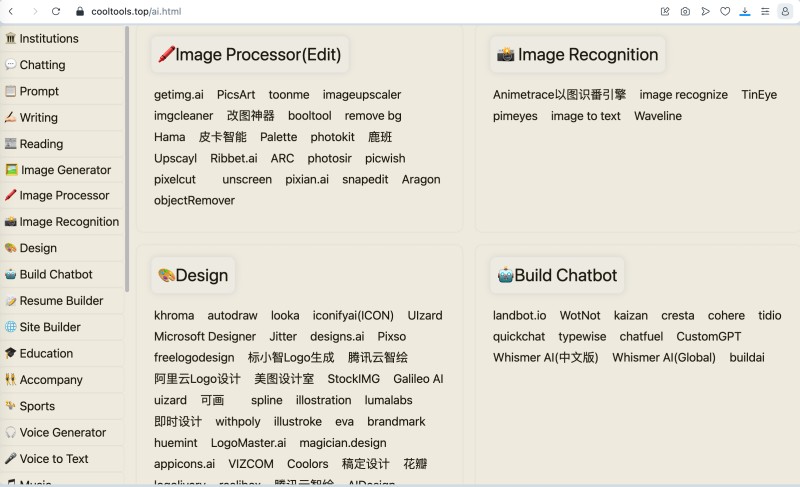Select Writing in the sidebar
The image size is (800, 487).
click(x=62, y=117)
